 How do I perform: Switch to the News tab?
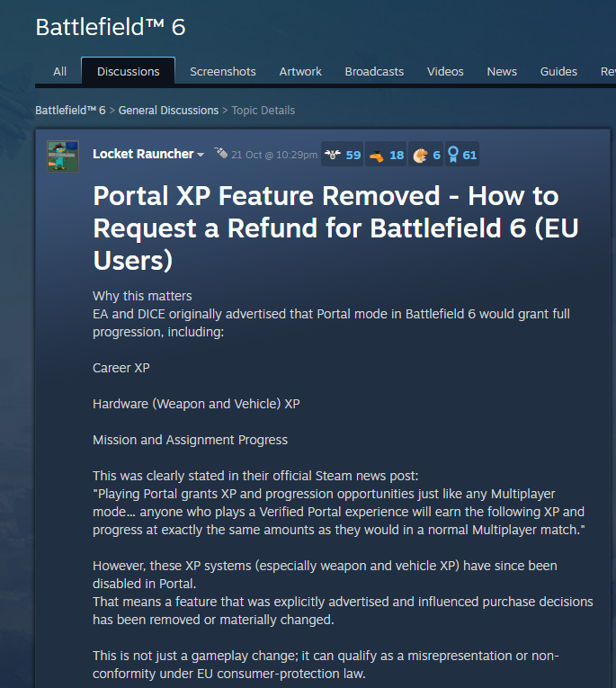click(502, 72)
